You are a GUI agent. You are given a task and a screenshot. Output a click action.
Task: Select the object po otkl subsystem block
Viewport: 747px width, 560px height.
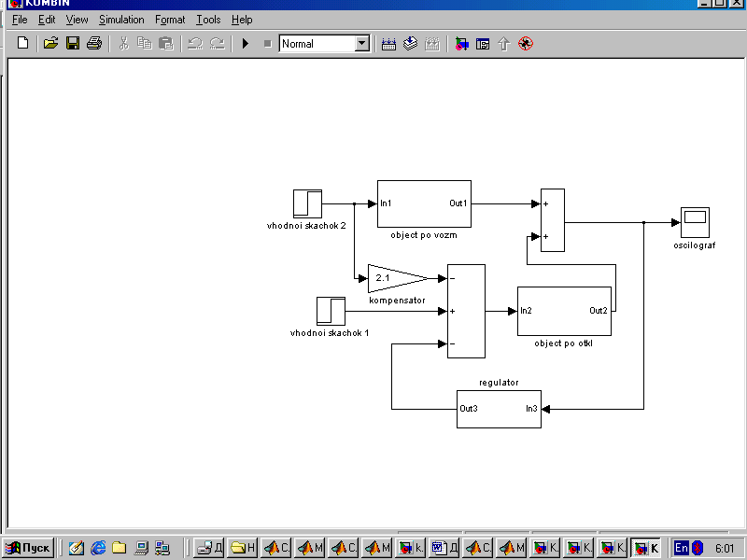coord(564,311)
